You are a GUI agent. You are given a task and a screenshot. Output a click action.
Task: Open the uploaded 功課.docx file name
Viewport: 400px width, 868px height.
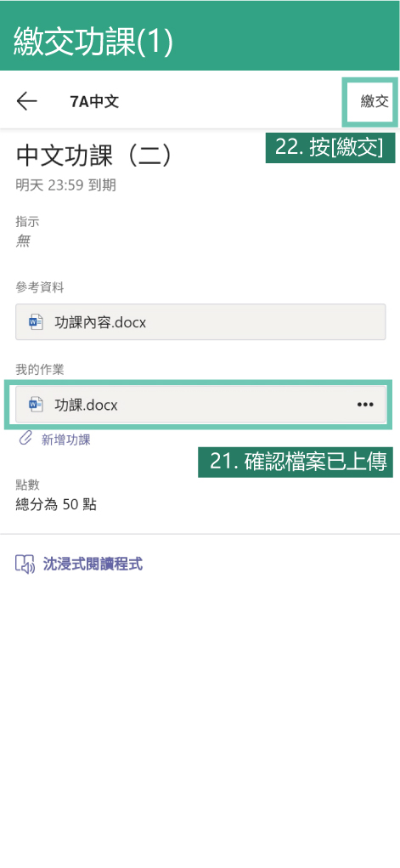86,406
